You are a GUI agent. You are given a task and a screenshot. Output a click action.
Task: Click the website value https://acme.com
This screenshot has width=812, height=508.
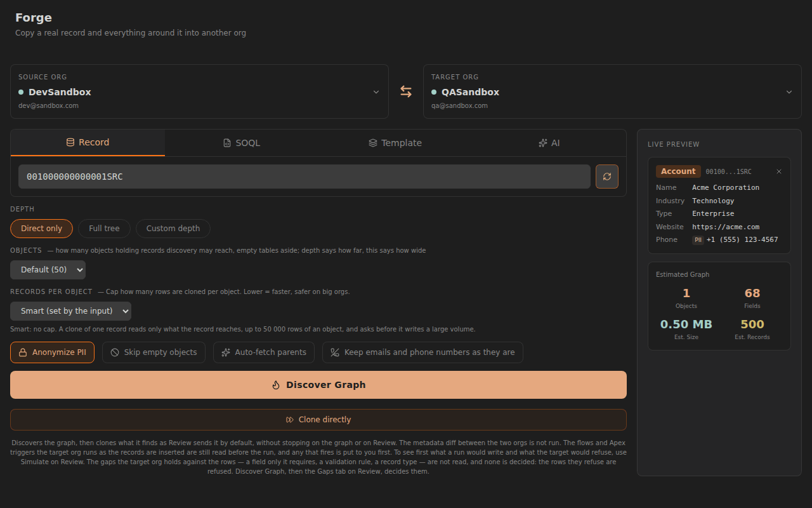(x=726, y=227)
